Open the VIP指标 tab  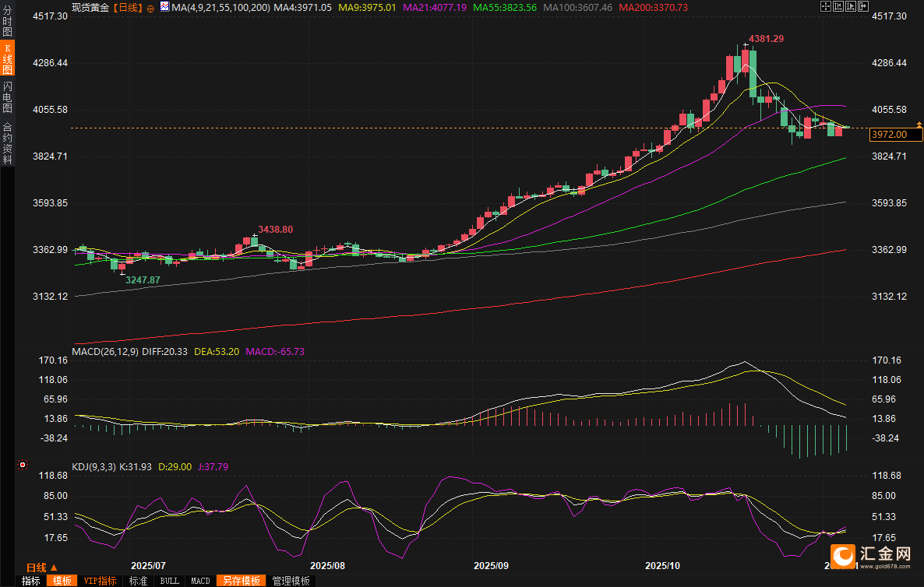[x=101, y=581]
